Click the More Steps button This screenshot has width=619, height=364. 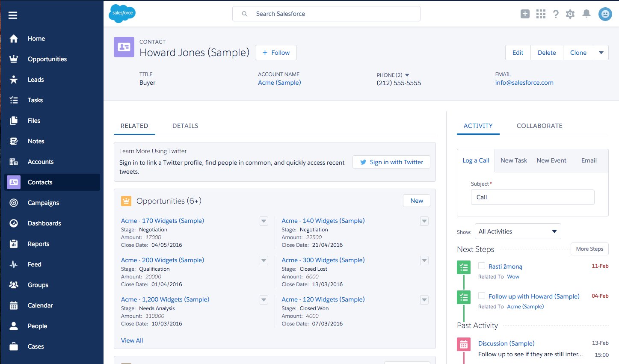pos(589,249)
